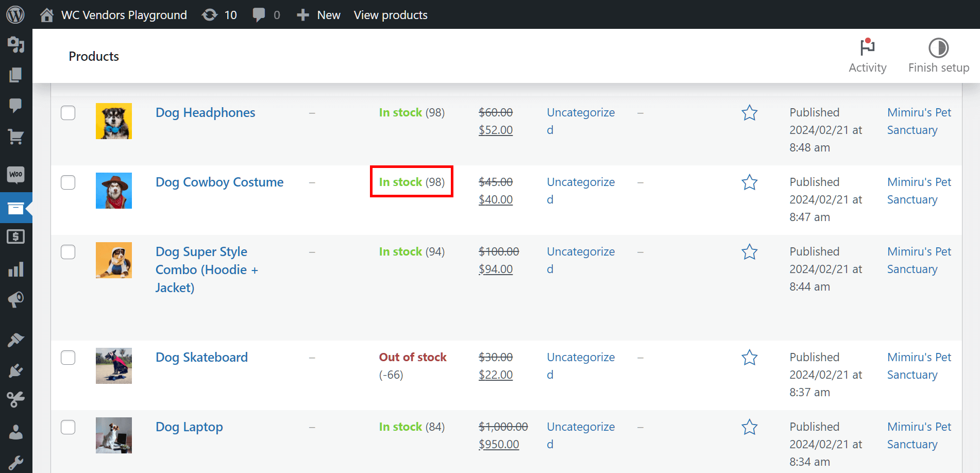Open the Activity panel
980x473 pixels.
point(868,56)
